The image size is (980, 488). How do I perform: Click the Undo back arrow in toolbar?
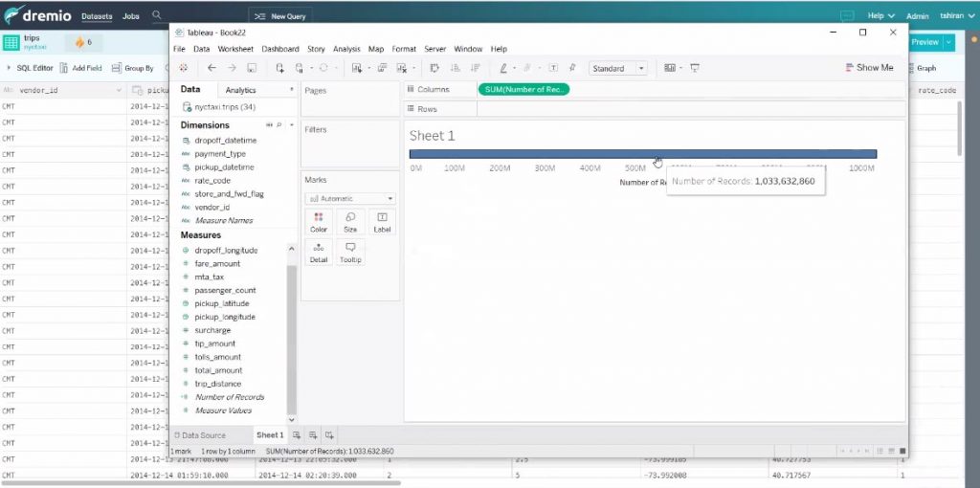click(x=212, y=68)
